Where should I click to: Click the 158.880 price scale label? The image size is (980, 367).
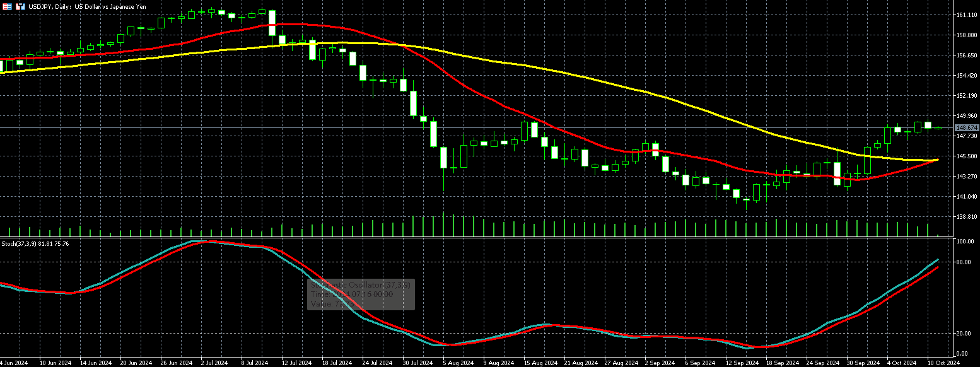[x=967, y=35]
